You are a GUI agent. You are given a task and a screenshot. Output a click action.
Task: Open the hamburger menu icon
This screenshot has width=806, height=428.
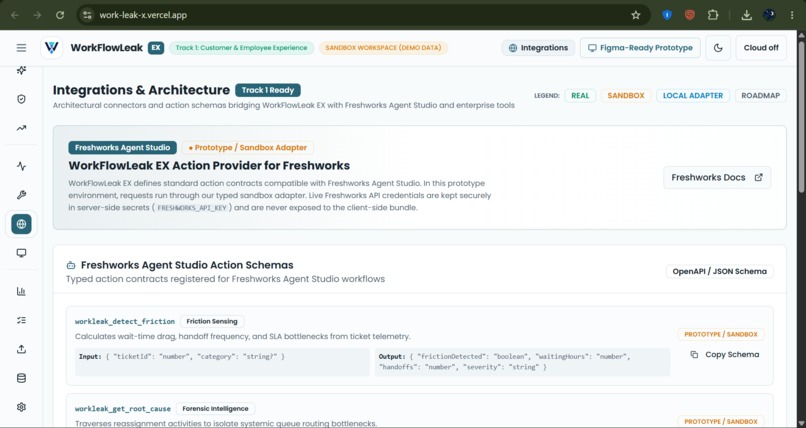pos(21,48)
